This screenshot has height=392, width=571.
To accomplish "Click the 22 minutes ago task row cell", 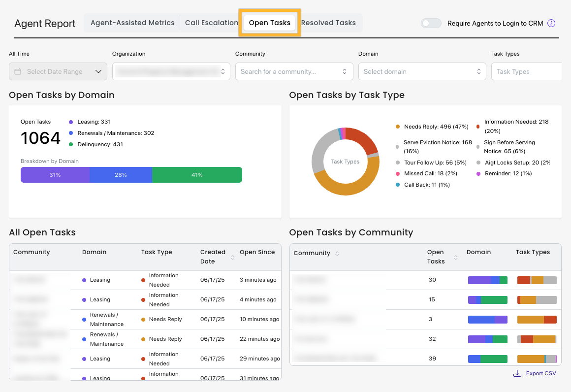I will 259,339.
